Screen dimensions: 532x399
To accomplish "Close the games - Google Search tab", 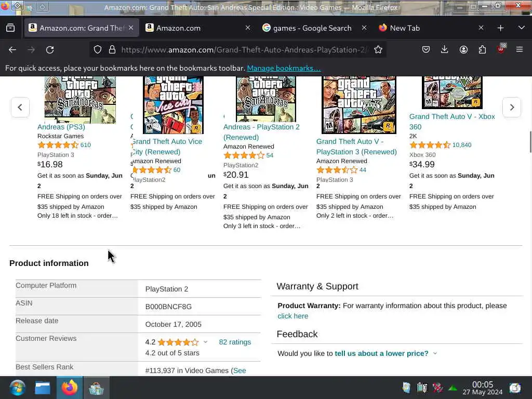I will point(364,28).
